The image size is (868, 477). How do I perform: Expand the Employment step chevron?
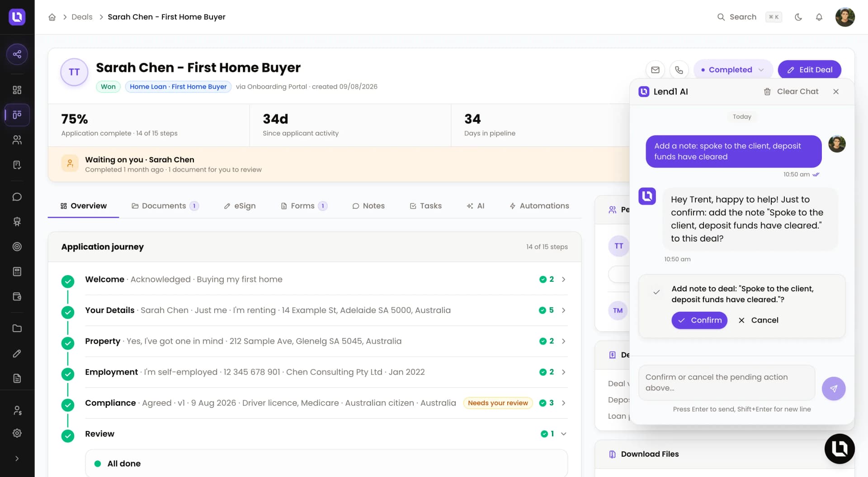click(x=564, y=372)
